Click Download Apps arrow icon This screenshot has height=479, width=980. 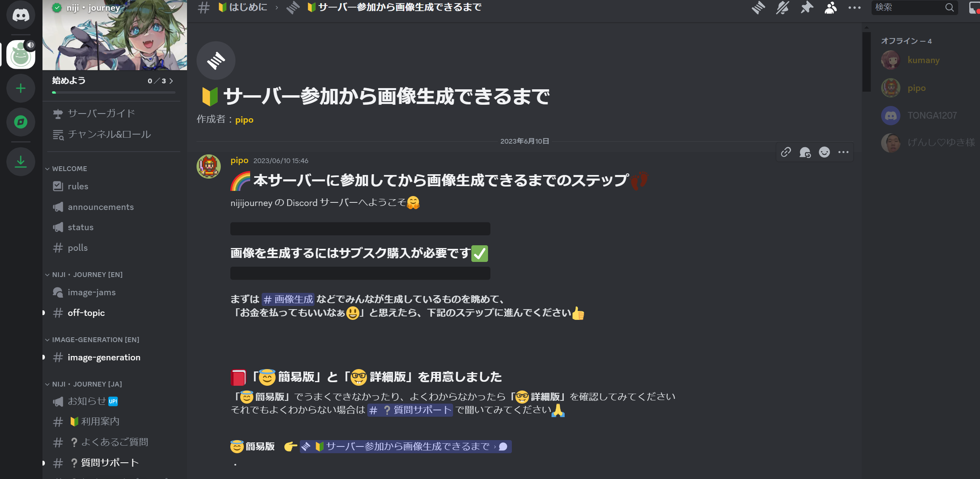[x=21, y=161]
